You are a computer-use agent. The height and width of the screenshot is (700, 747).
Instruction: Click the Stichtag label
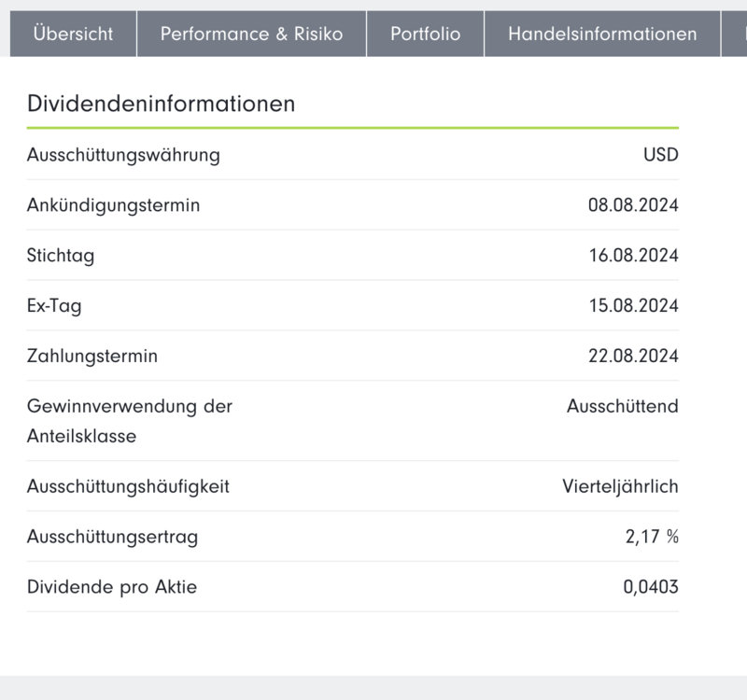point(61,256)
